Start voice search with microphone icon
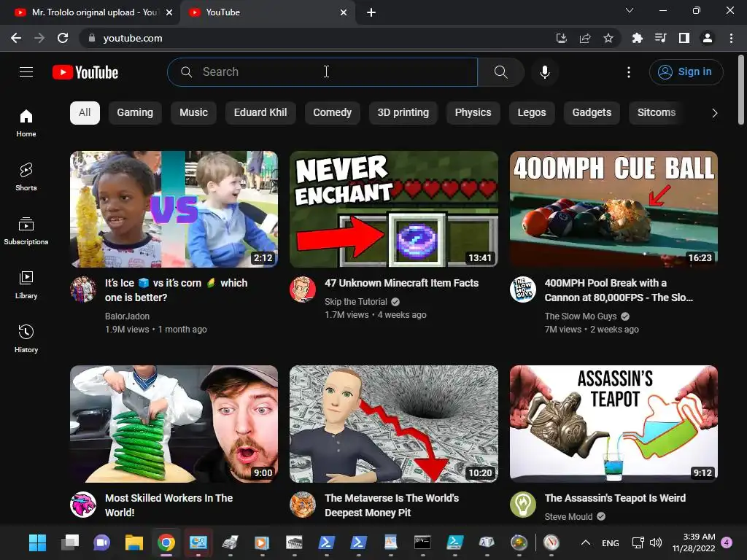 click(x=544, y=72)
